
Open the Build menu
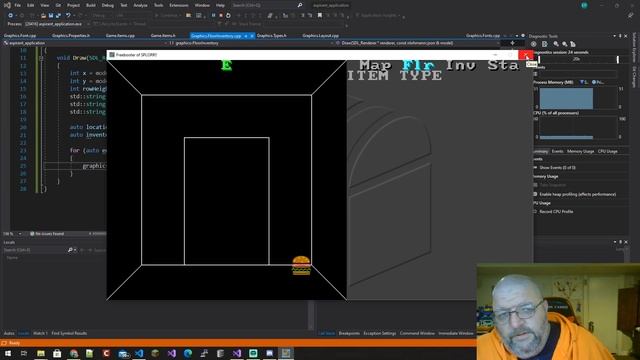(91, 5)
